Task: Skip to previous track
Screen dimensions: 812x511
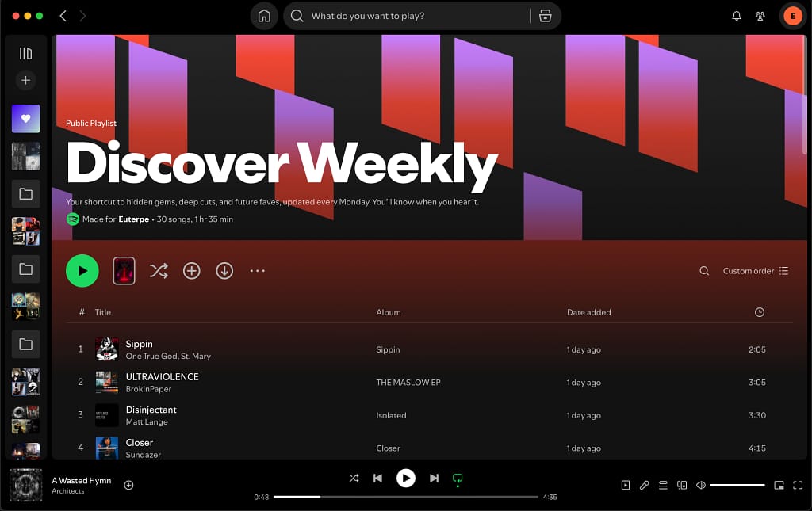Action: (377, 478)
